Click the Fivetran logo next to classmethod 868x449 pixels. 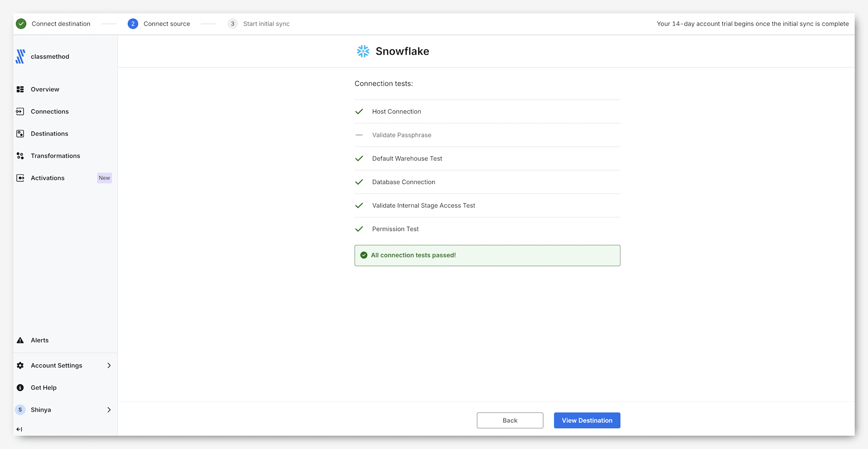point(20,56)
